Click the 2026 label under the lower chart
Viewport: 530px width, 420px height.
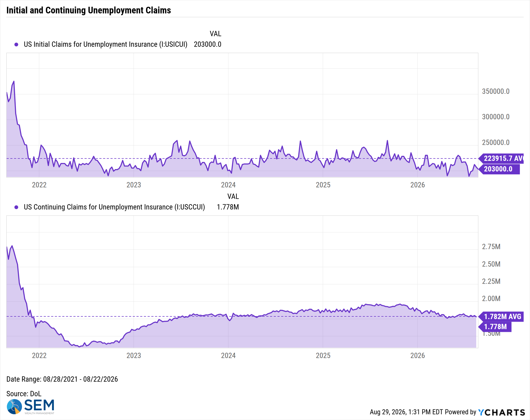tap(418, 356)
